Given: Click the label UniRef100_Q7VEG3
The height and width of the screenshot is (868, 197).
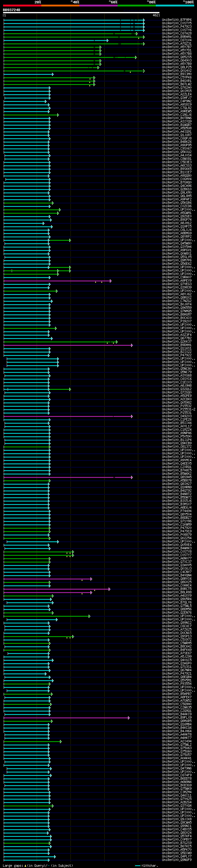Looking at the screenshot, I should 177,284.
